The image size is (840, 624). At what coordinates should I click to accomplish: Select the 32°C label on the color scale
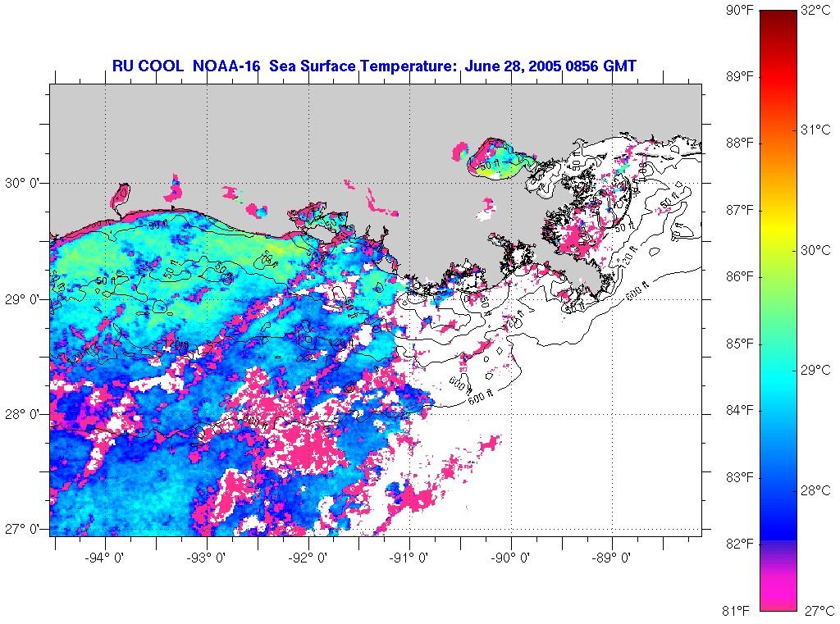click(x=816, y=10)
